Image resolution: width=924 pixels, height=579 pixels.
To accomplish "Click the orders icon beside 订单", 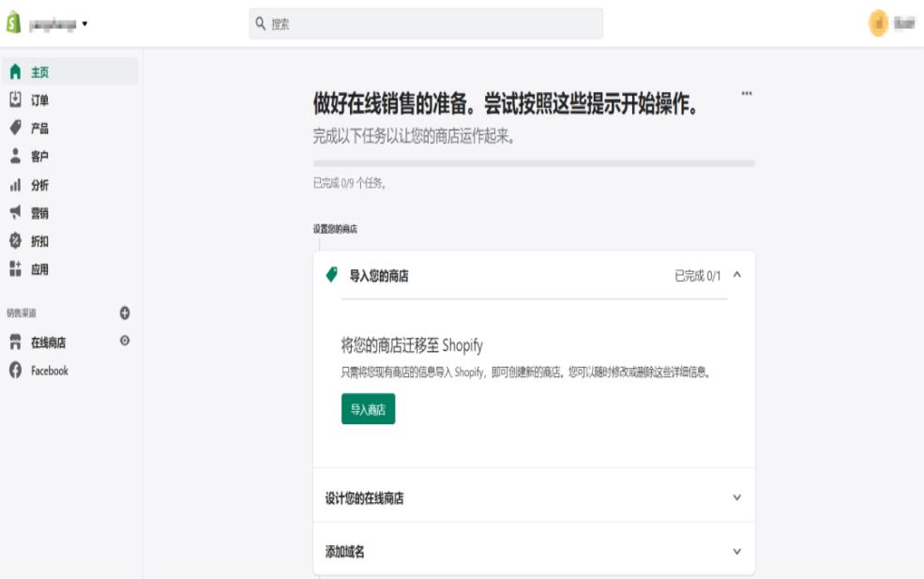I will 15,99.
